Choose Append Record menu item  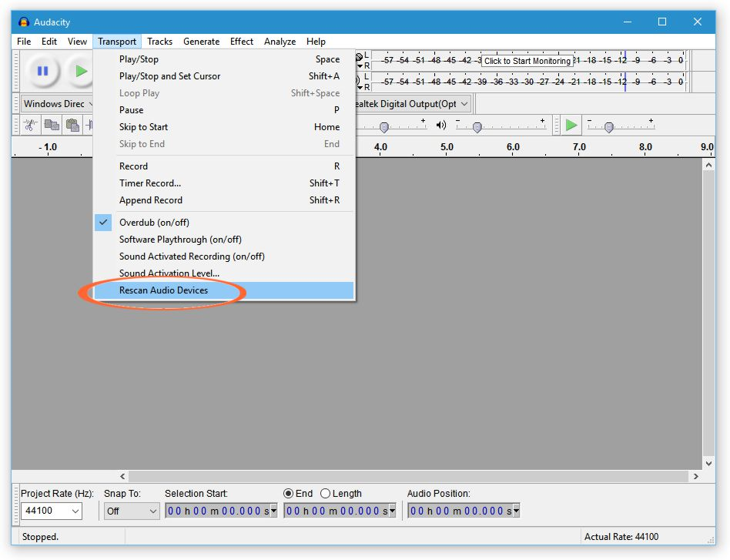point(223,200)
